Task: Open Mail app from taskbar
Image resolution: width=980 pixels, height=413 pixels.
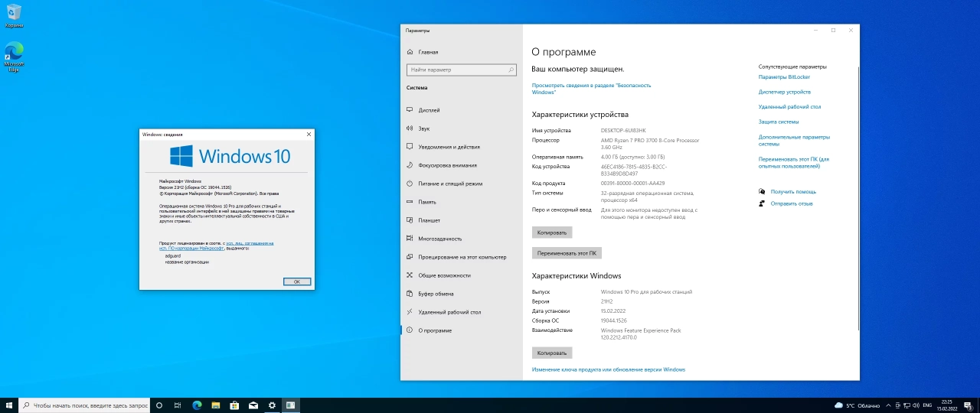Action: pos(253,405)
